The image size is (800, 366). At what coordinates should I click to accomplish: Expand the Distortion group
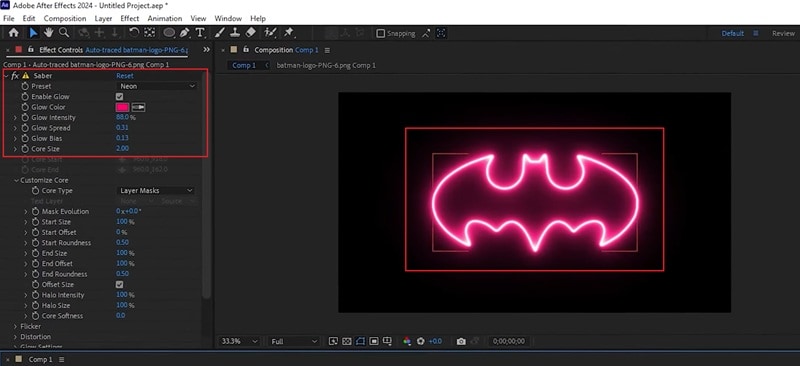point(15,337)
